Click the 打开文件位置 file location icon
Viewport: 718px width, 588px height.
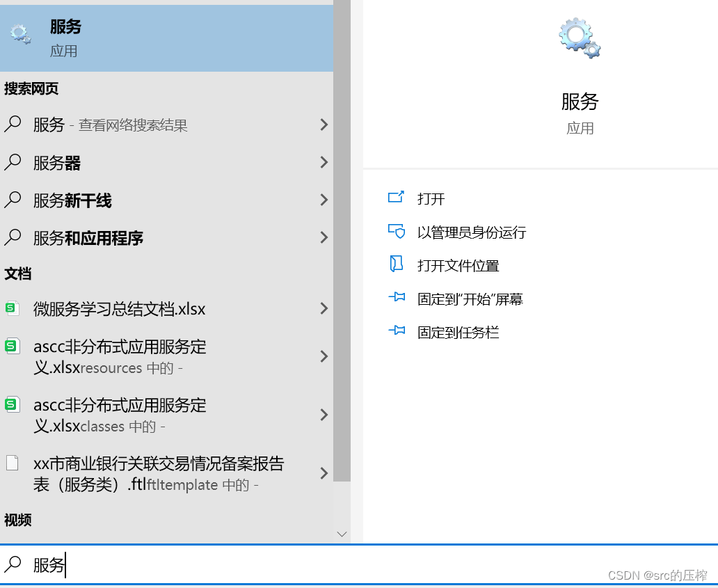coord(396,264)
